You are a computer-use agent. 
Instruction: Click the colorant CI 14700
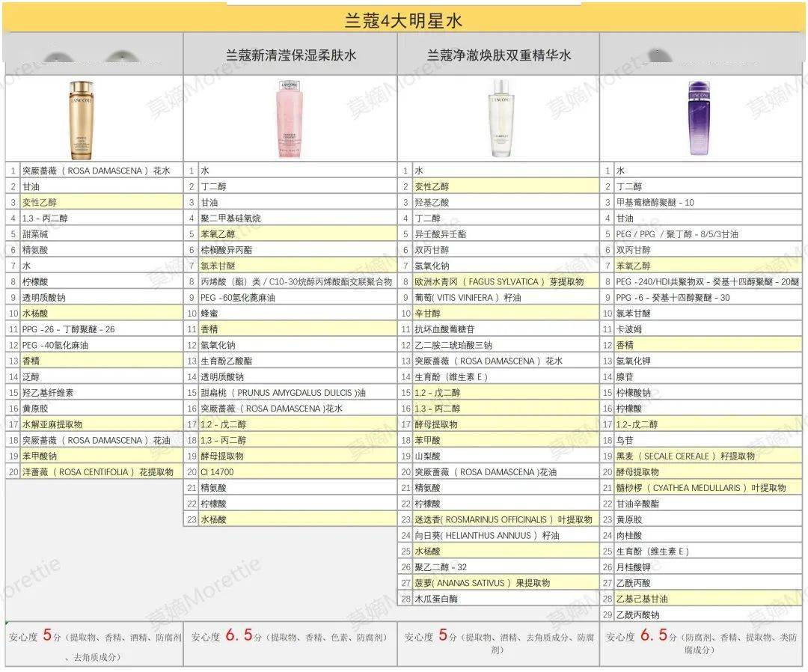tap(218, 472)
